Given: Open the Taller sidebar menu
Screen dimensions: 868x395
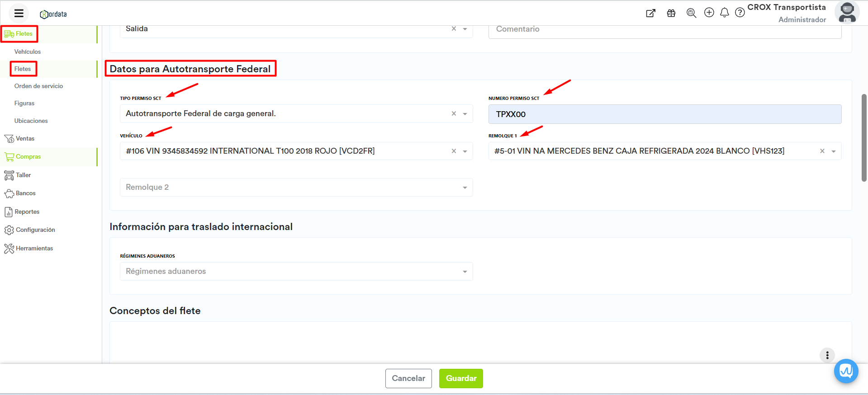Looking at the screenshot, I should point(23,175).
